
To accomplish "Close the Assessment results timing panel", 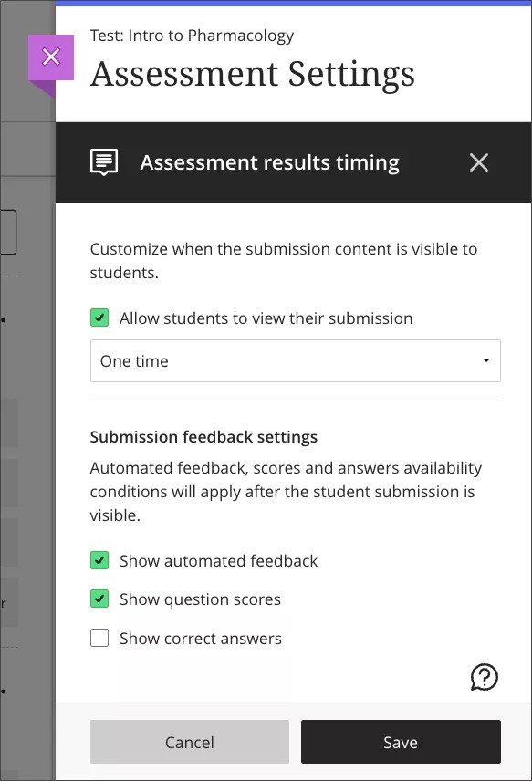I will [x=478, y=162].
